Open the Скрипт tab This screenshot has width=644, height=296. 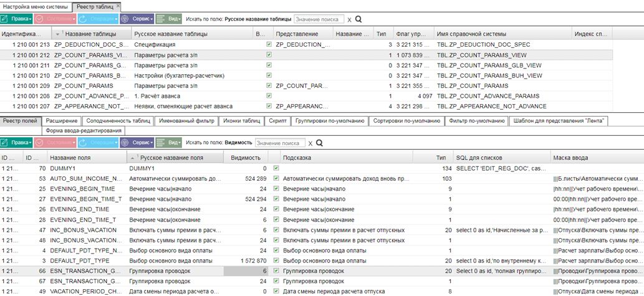[x=277, y=121]
